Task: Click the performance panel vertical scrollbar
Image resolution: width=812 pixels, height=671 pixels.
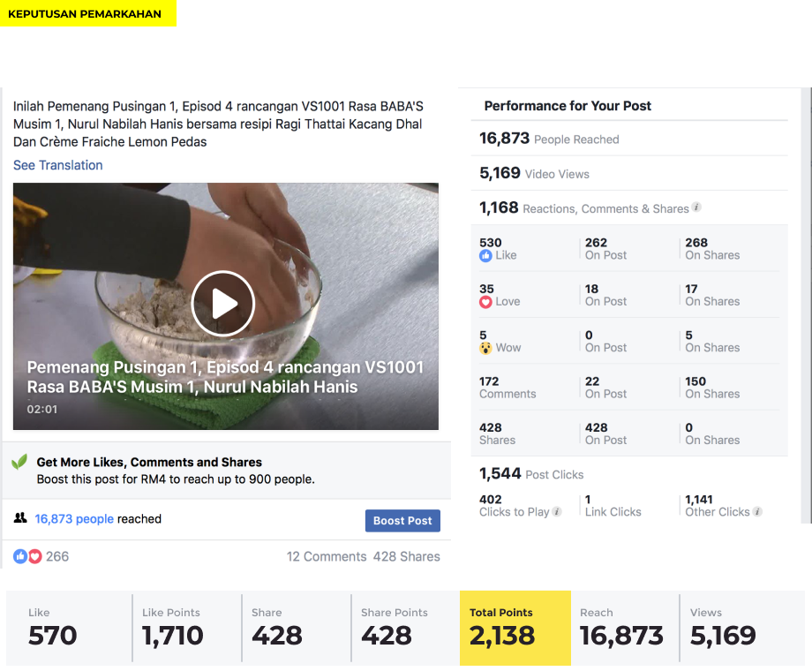Action: coord(807,305)
